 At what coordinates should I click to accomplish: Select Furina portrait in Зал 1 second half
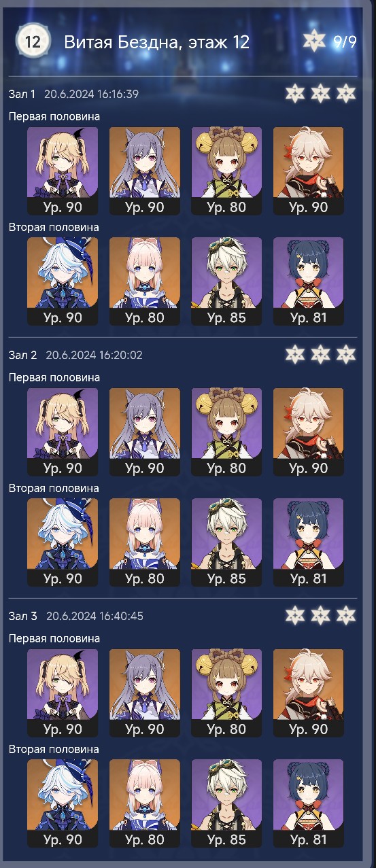click(x=63, y=281)
